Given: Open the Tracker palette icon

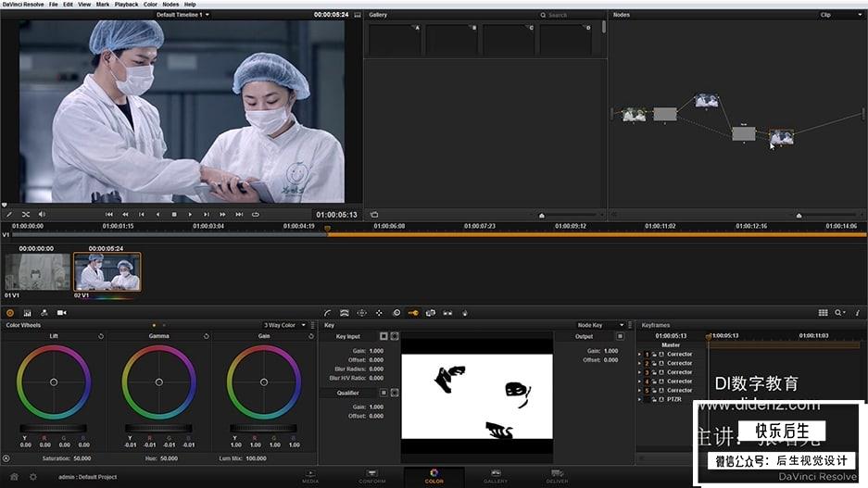Looking at the screenshot, I should click(x=379, y=313).
